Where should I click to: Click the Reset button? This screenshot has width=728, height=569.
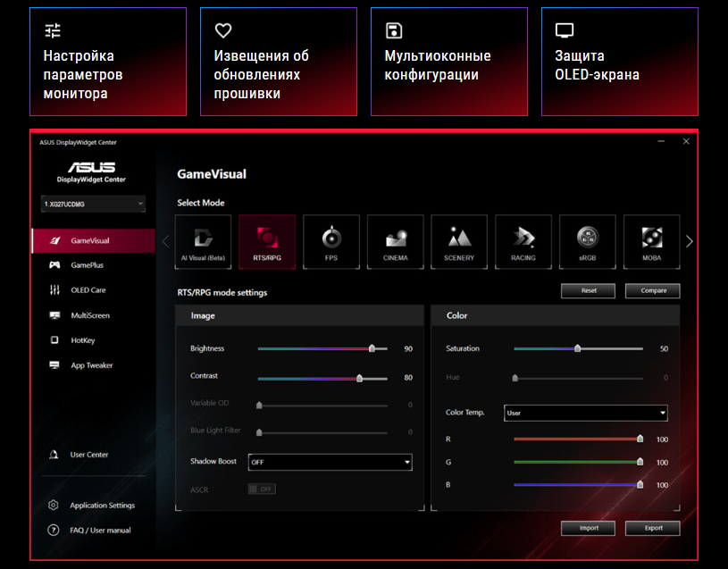click(x=588, y=291)
